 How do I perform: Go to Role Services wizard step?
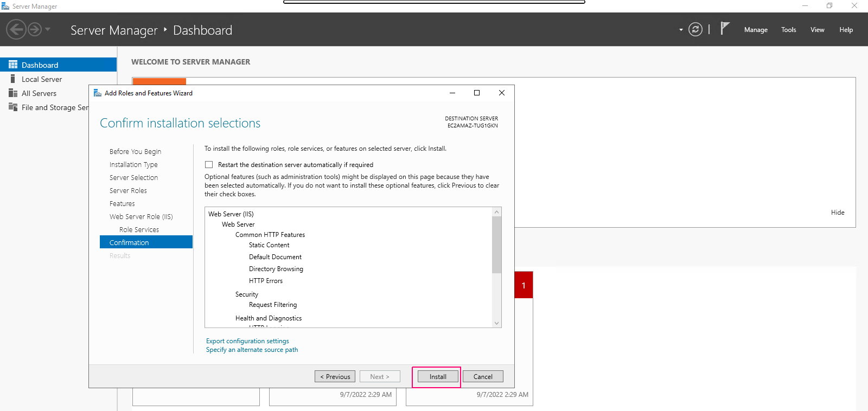[x=139, y=229]
